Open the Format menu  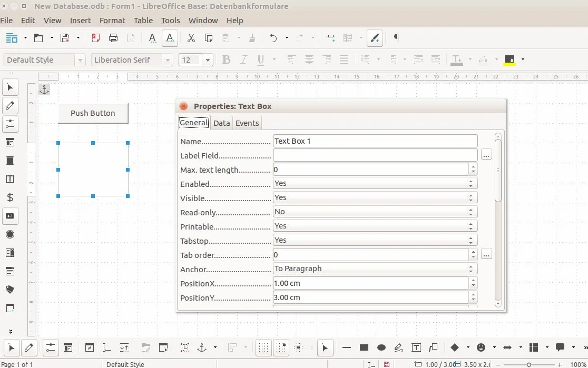112,20
